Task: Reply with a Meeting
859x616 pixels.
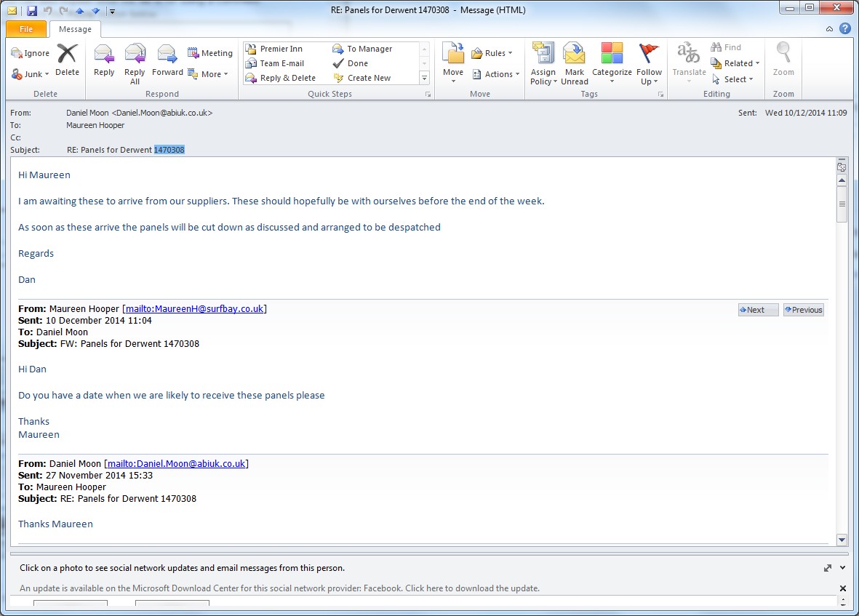Action: pyautogui.click(x=210, y=53)
